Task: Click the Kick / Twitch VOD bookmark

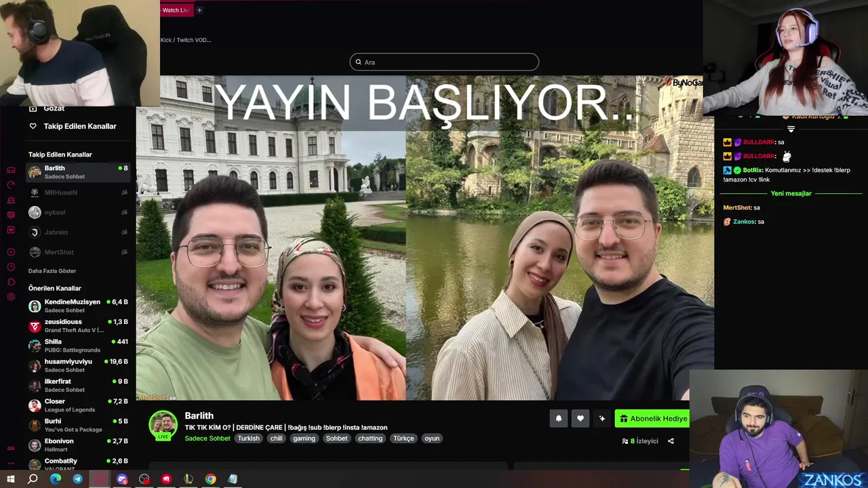Action: tap(186, 40)
